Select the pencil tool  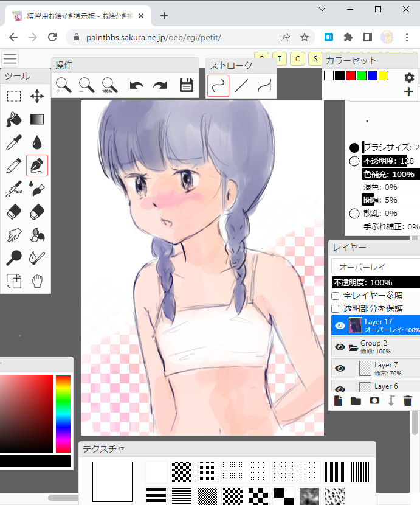pos(14,165)
